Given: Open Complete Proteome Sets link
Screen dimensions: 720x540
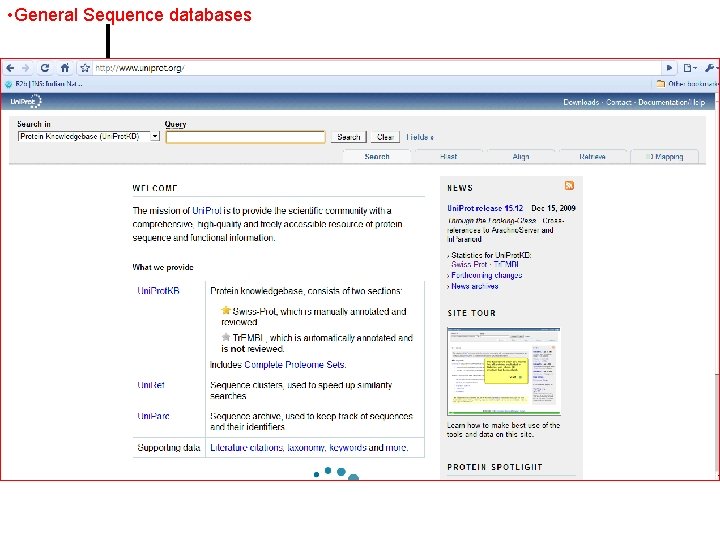Looking at the screenshot, I should pos(295,365).
